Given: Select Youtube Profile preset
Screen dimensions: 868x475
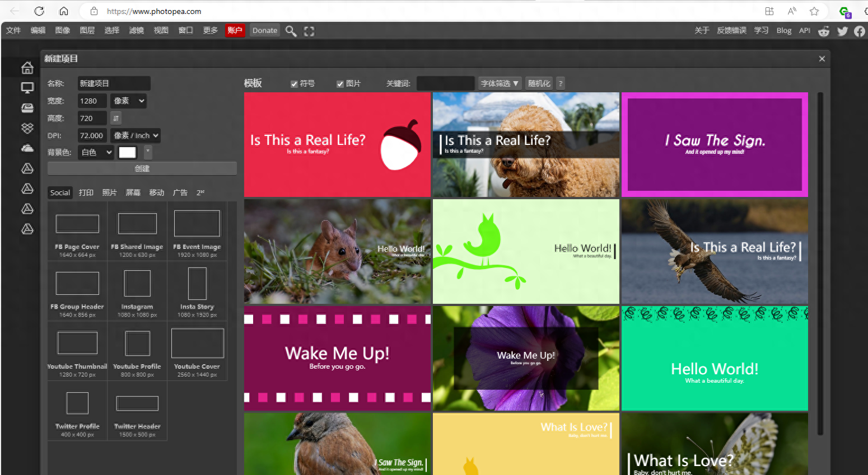Looking at the screenshot, I should [137, 351].
